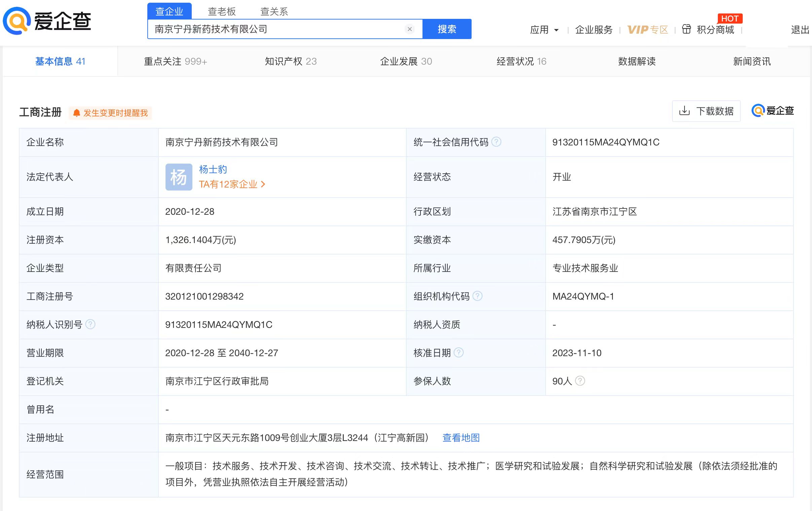Switch to the 重点关注 999+ tab
812x511 pixels.
175,61
